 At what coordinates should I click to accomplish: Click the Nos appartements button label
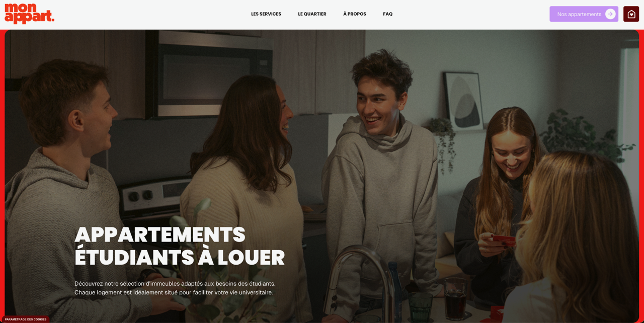579,14
